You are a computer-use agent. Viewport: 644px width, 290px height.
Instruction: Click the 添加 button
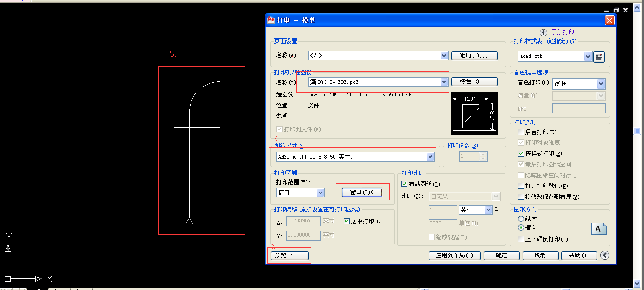(x=474, y=56)
